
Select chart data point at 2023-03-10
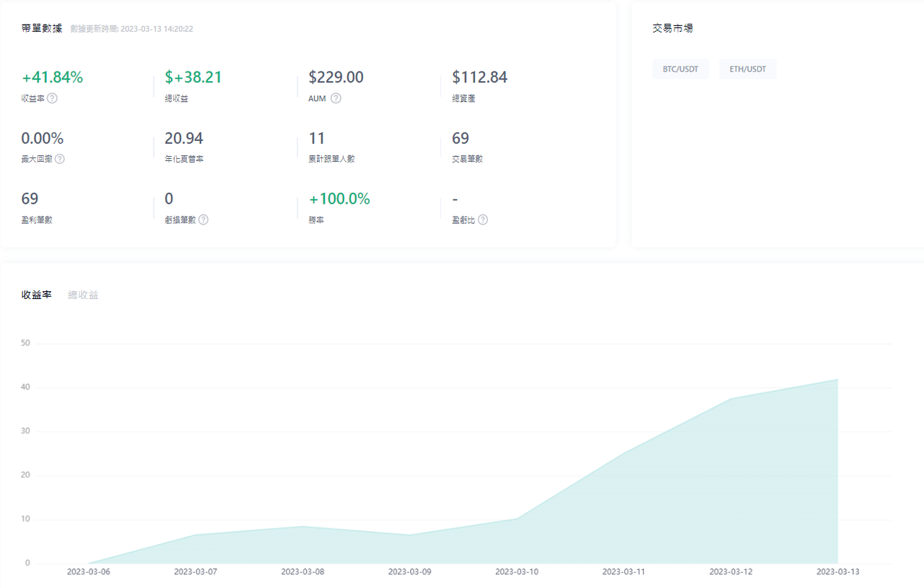coord(517,518)
